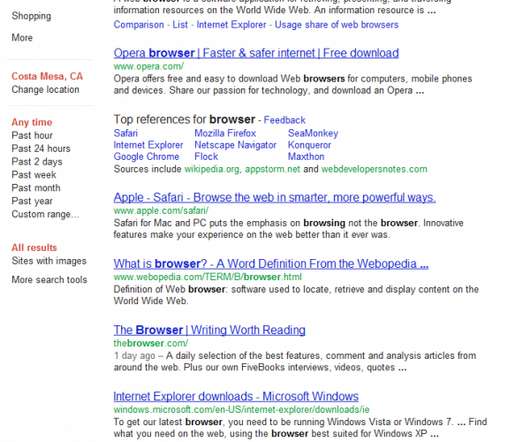530x442 pixels.
Task: Open the SeaMonkey reference link
Action: (x=313, y=133)
